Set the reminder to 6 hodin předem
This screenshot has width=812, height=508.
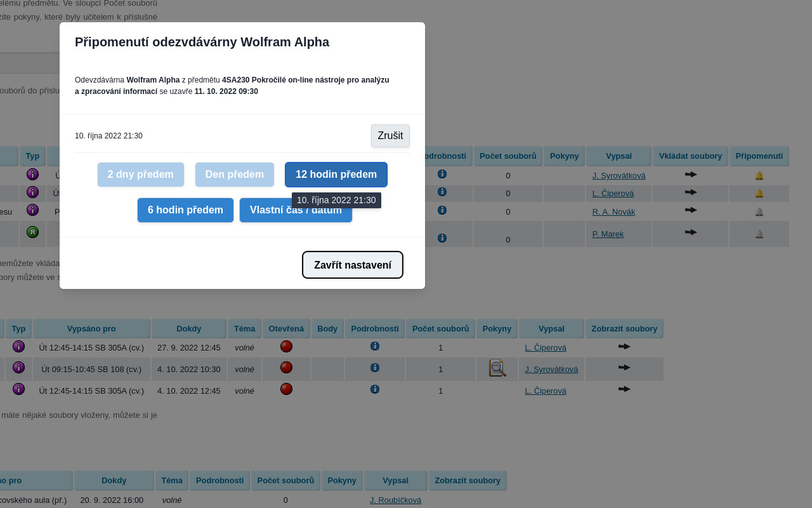[185, 210]
